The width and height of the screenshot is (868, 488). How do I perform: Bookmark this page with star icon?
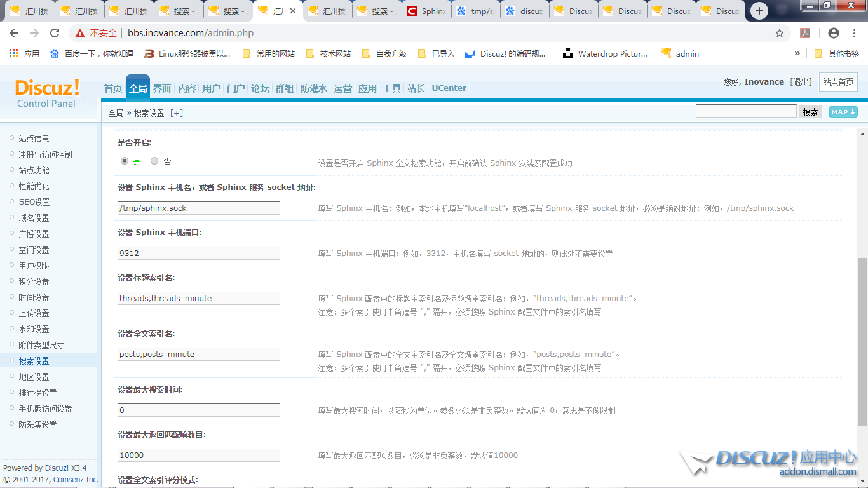(780, 33)
